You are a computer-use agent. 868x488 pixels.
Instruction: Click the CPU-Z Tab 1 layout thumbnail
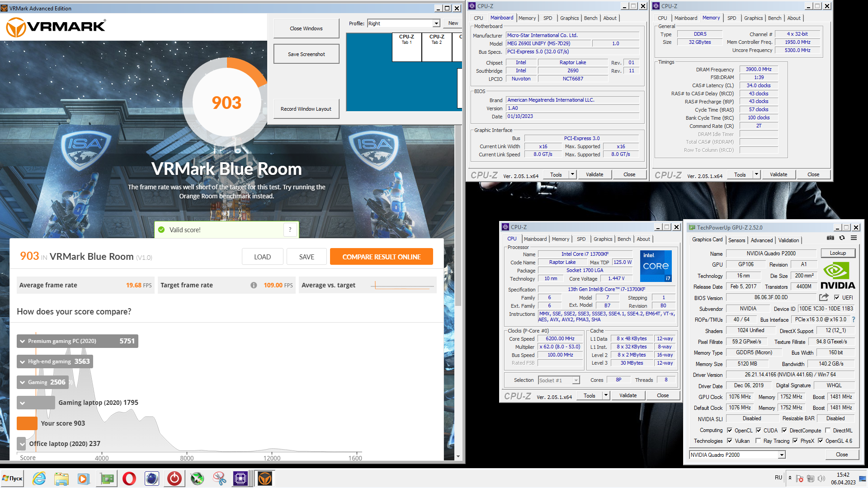click(x=406, y=47)
